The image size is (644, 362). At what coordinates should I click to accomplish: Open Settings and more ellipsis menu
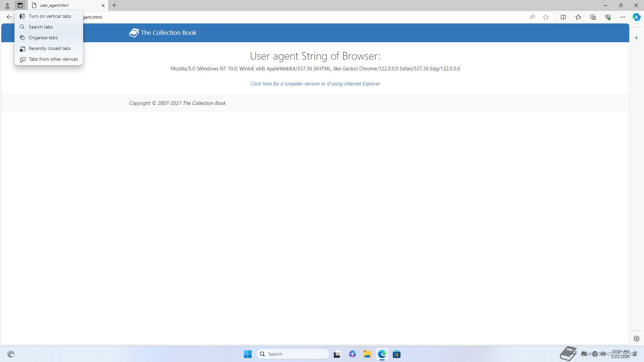(x=623, y=17)
